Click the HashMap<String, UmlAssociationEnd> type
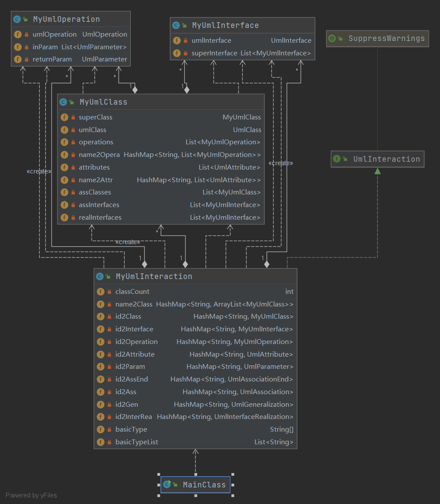 (x=232, y=379)
